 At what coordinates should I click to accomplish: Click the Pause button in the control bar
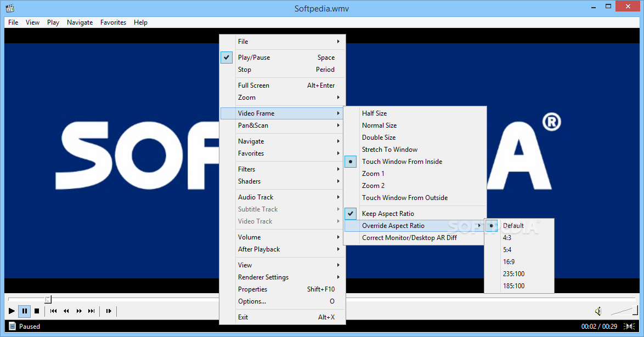(24, 311)
